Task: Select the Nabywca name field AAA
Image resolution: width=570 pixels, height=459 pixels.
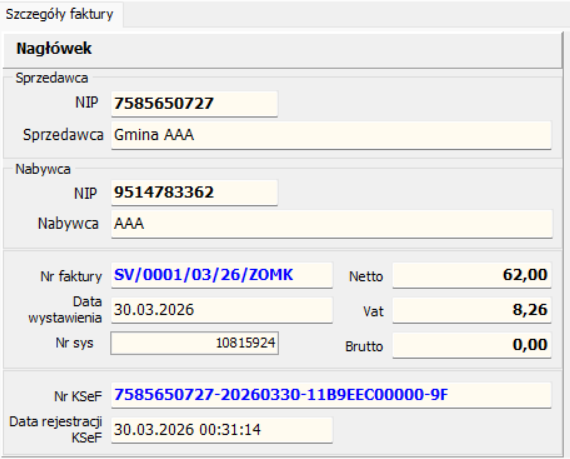Action: pyautogui.click(x=332, y=224)
